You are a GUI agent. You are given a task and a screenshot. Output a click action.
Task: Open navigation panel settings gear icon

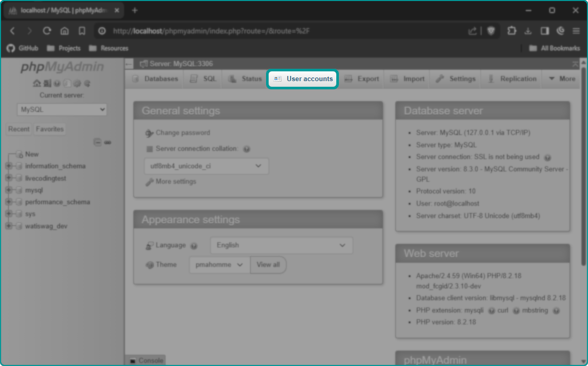coord(77,83)
